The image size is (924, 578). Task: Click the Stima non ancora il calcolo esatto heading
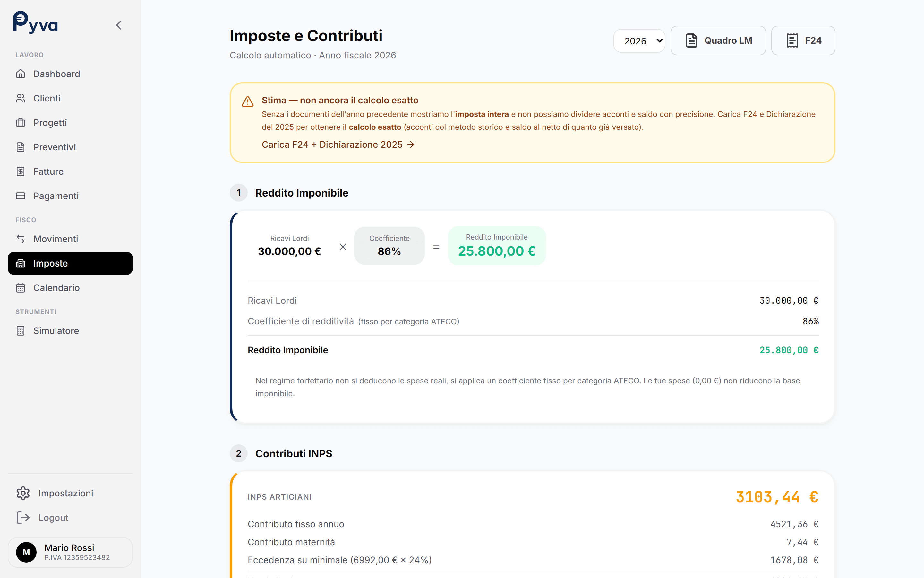(x=340, y=100)
